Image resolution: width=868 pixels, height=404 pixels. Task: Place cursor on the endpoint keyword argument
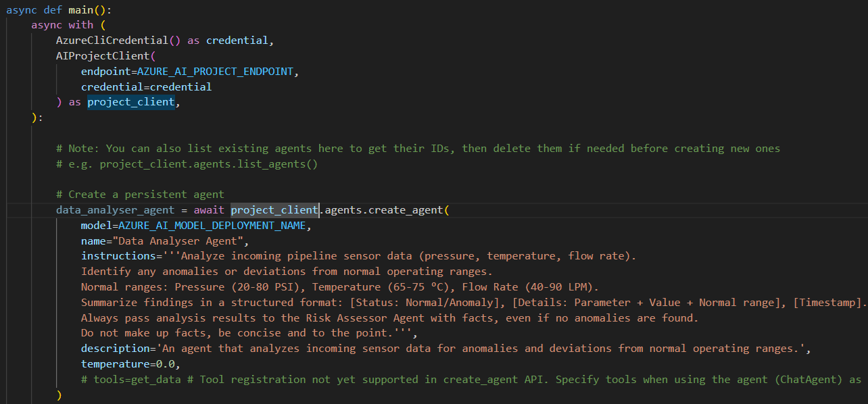point(106,72)
